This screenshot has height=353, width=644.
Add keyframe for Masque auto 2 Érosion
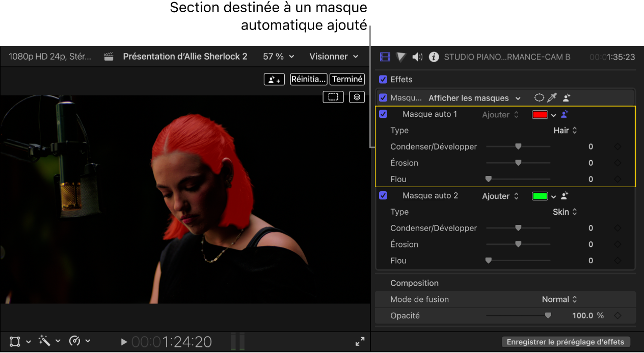[x=618, y=245]
